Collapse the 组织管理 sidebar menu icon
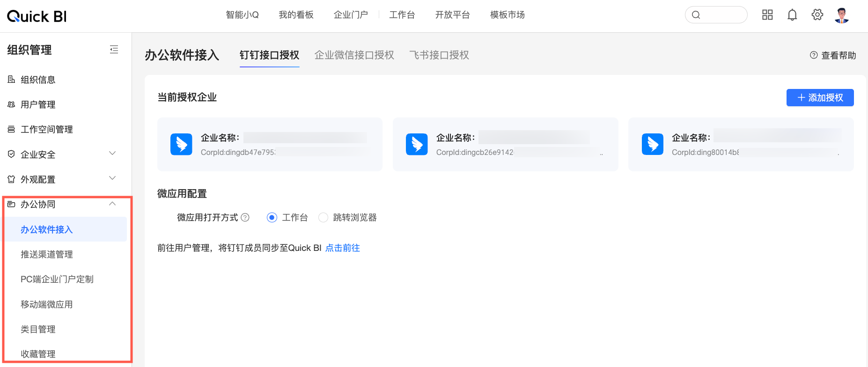Image resolution: width=868 pixels, height=367 pixels. point(114,50)
